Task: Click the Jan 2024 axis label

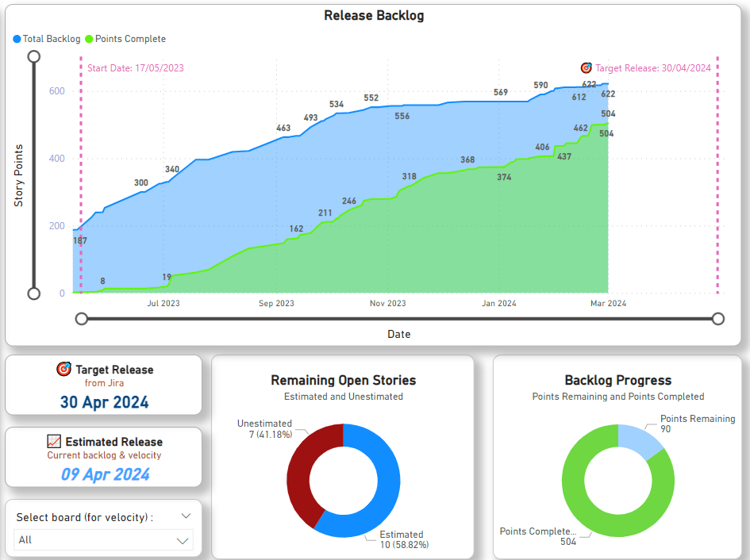Action: click(x=499, y=303)
